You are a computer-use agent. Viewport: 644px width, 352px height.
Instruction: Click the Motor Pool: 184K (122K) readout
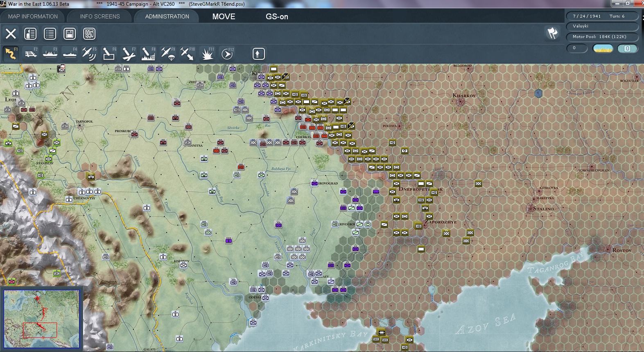602,37
